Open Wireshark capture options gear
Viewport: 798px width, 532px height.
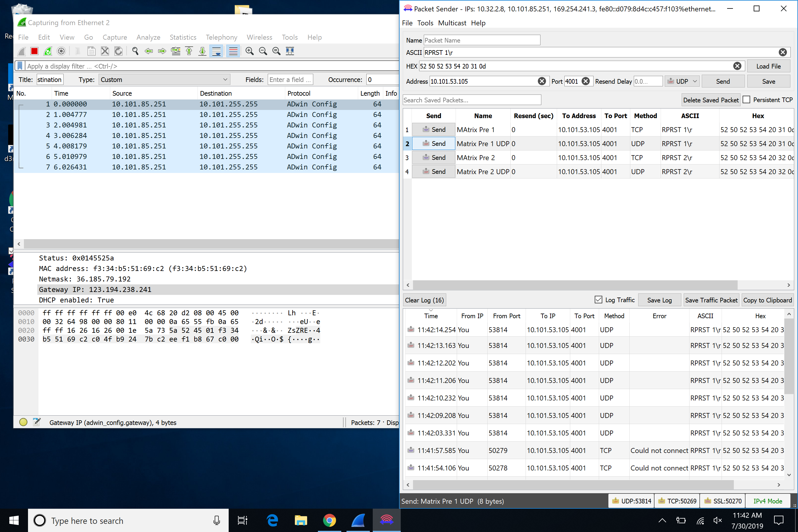click(x=61, y=51)
